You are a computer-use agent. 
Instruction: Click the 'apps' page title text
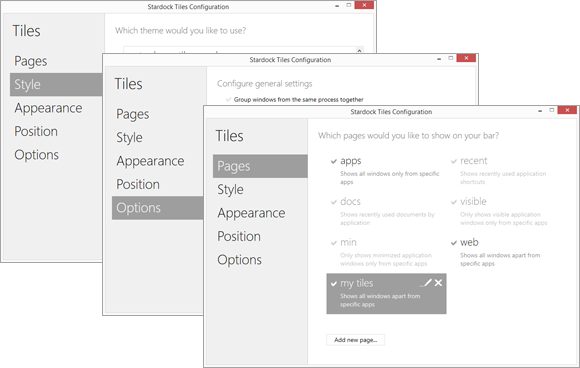[x=351, y=161]
